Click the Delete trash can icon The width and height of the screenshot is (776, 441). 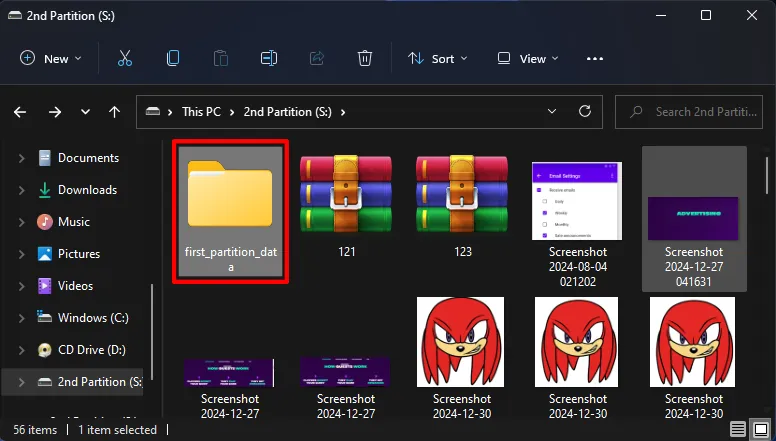tap(365, 58)
